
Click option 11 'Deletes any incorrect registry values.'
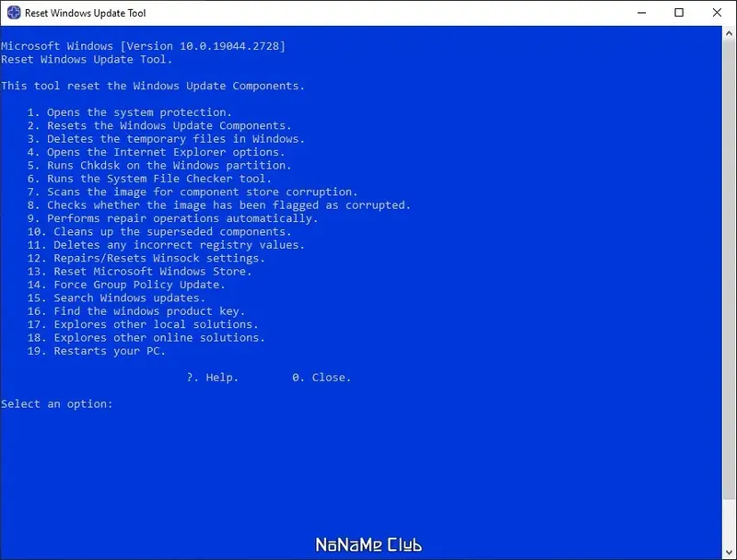pyautogui.click(x=166, y=245)
